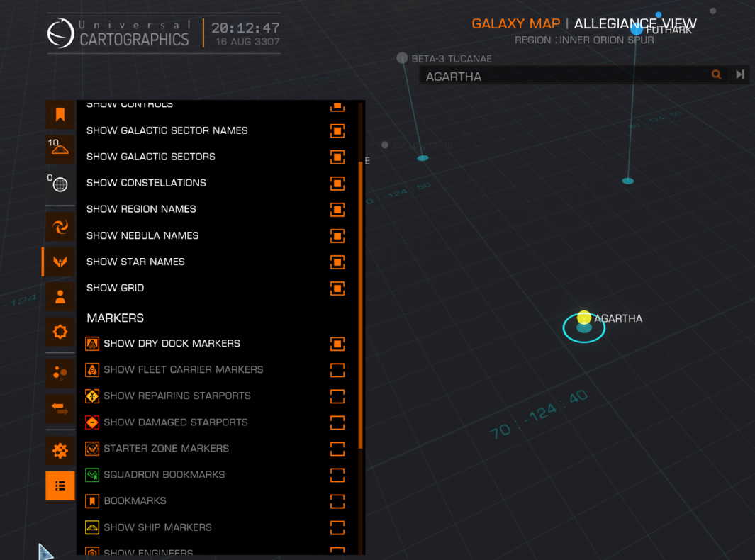Disable Show Nebula Names checkbox

point(337,235)
